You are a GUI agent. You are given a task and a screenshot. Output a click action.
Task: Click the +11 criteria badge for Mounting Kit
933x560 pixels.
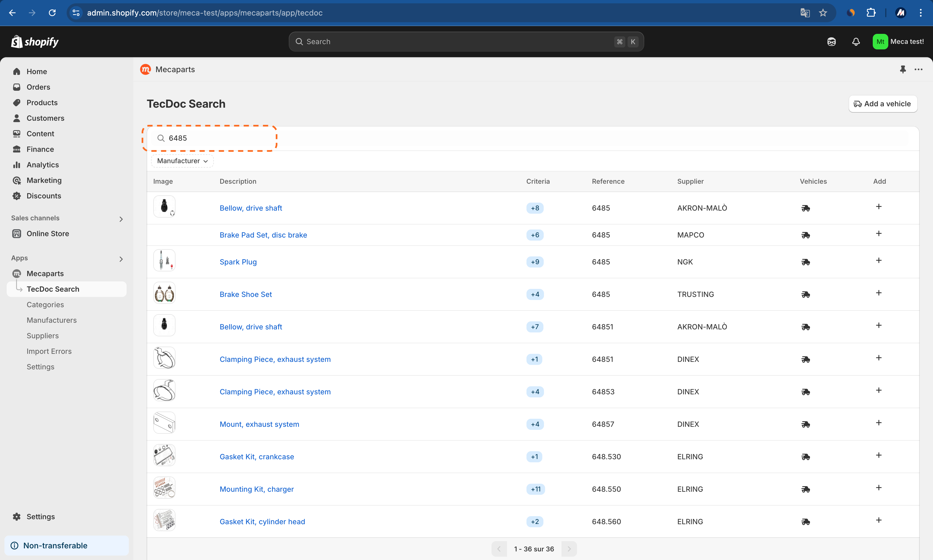coord(535,489)
